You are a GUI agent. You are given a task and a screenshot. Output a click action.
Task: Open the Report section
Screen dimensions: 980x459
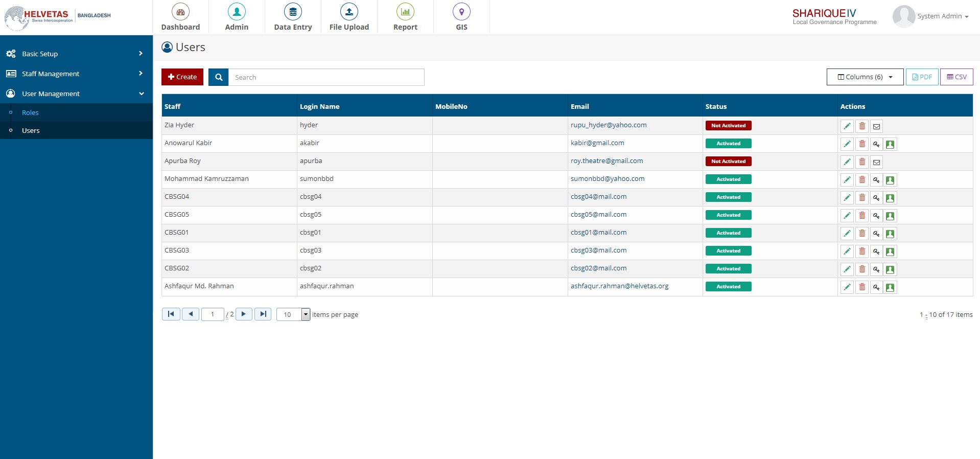405,17
